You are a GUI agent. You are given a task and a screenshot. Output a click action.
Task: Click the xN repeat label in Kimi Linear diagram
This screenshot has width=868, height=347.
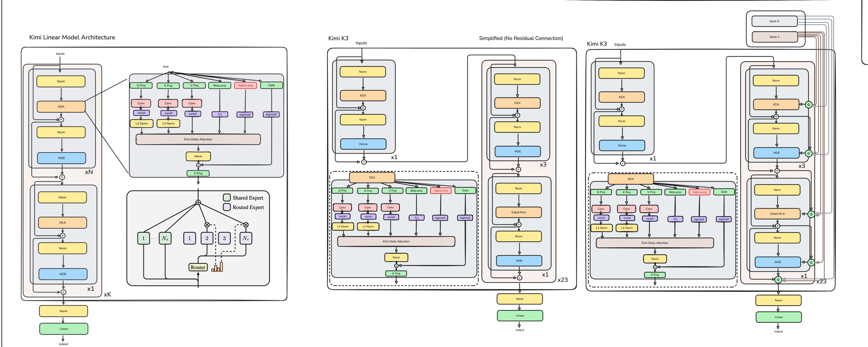click(89, 172)
